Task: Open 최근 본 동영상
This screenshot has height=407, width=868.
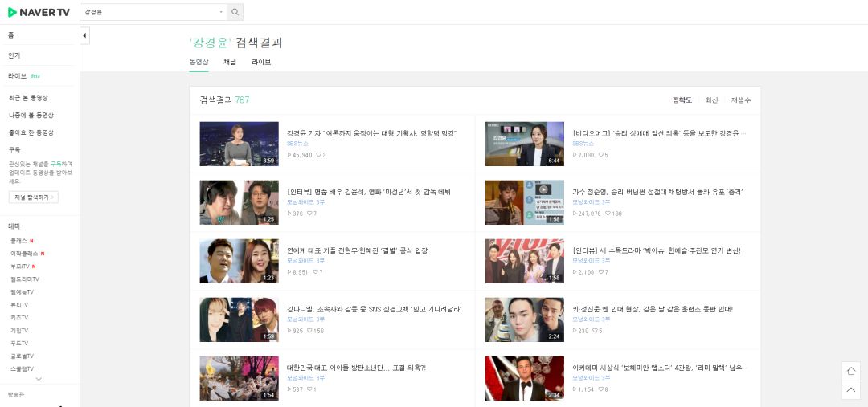Action: pos(28,98)
